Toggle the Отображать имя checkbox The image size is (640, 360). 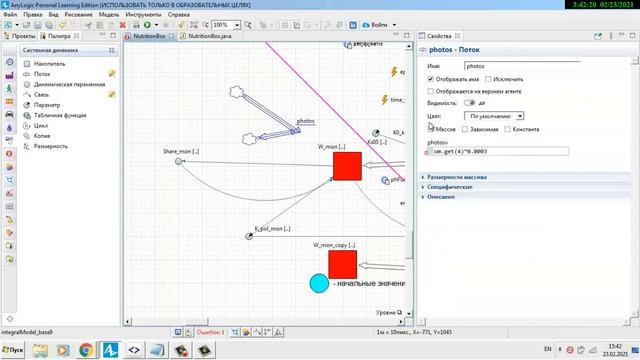tap(431, 79)
